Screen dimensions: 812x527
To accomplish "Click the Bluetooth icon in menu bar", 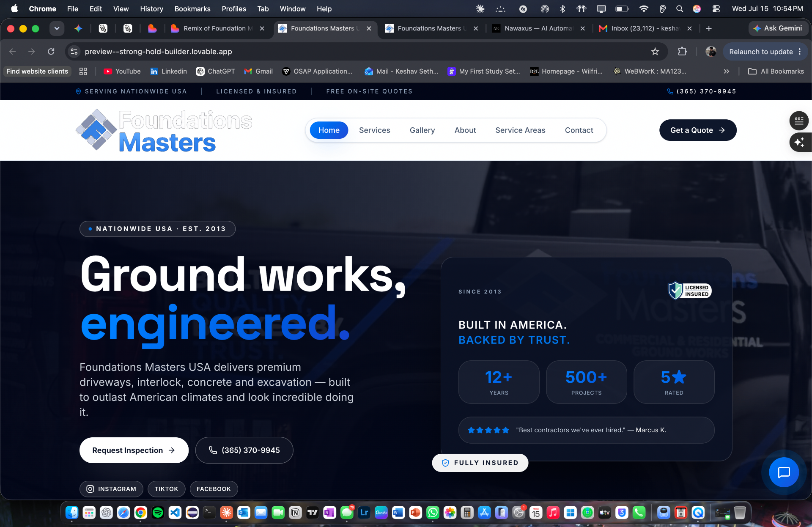I will coord(562,9).
